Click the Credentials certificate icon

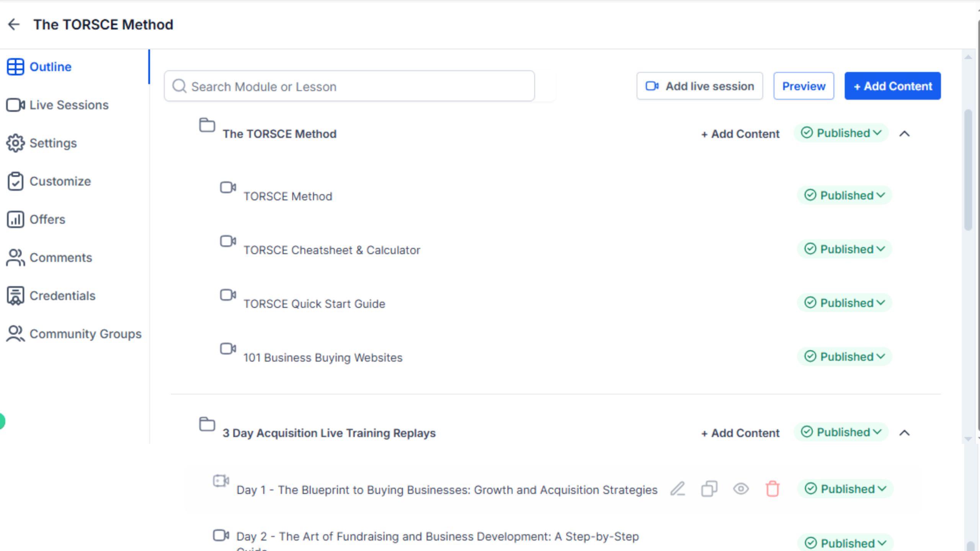pyautogui.click(x=15, y=296)
